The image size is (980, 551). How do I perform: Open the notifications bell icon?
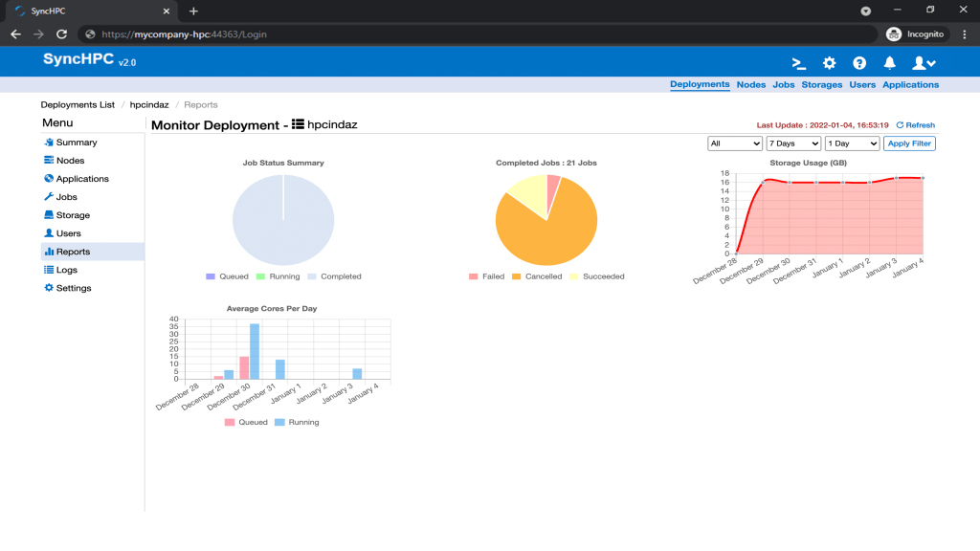click(890, 63)
